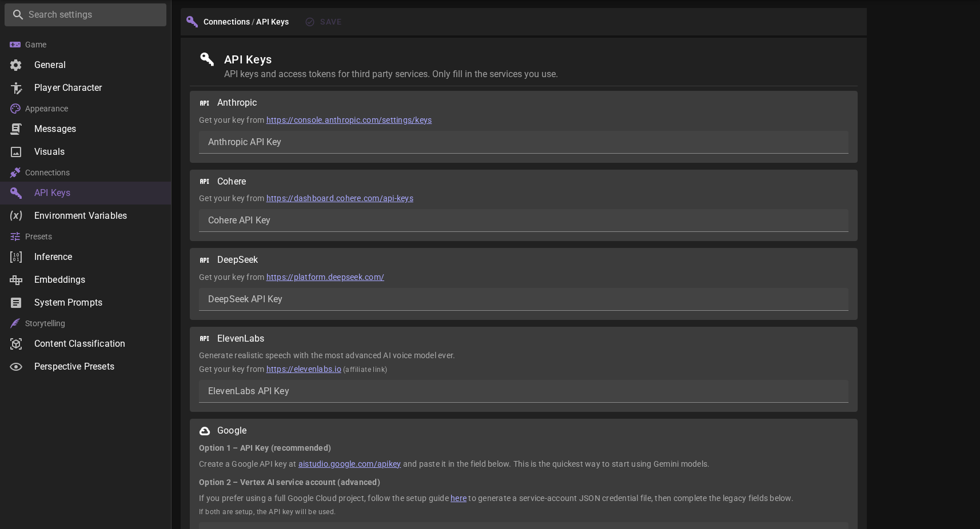This screenshot has height=529, width=980.
Task: Click the key icon in the breadcrumb bar
Action: coord(192,22)
